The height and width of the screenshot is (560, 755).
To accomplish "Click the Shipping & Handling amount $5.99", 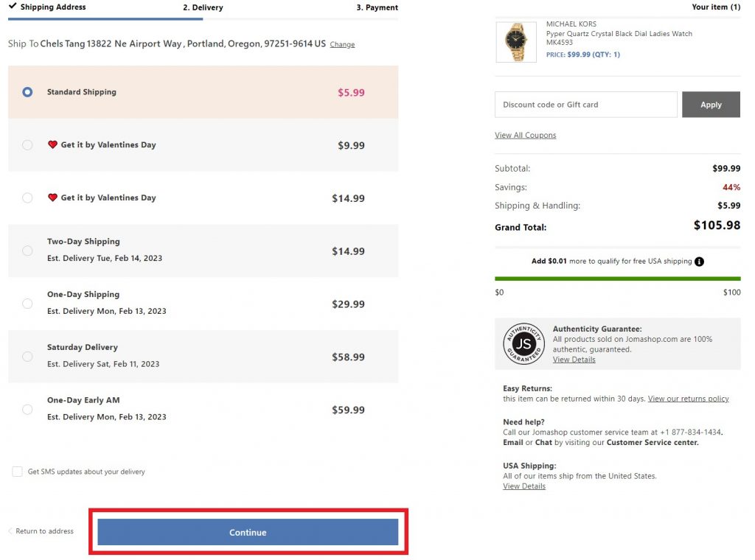I will pyautogui.click(x=729, y=206).
